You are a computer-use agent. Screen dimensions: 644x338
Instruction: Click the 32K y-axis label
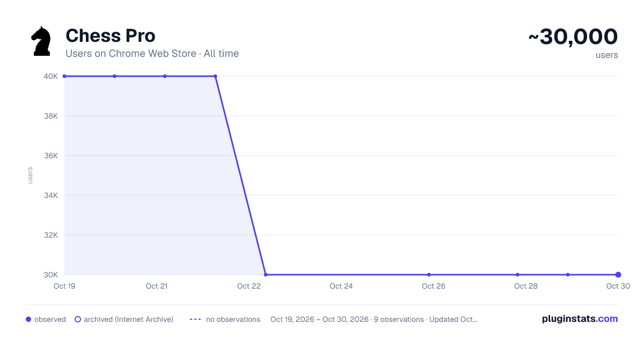51,235
